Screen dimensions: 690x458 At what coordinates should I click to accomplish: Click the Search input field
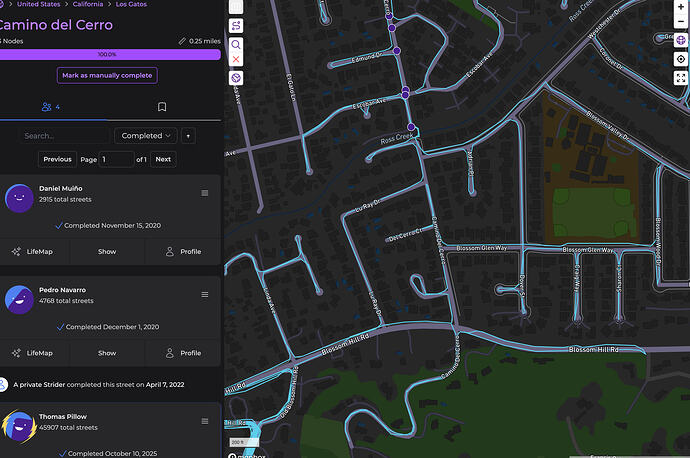pyautogui.click(x=65, y=136)
